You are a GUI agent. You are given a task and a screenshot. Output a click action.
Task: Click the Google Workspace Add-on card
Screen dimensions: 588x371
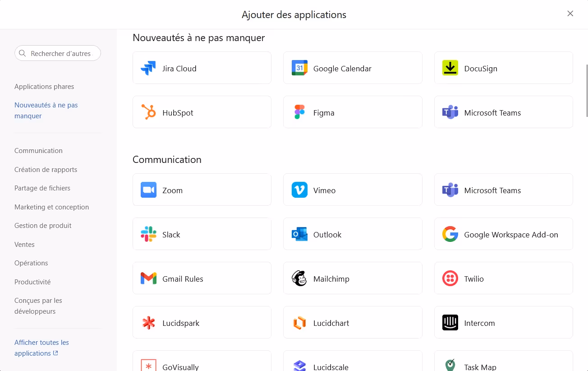[x=503, y=234]
